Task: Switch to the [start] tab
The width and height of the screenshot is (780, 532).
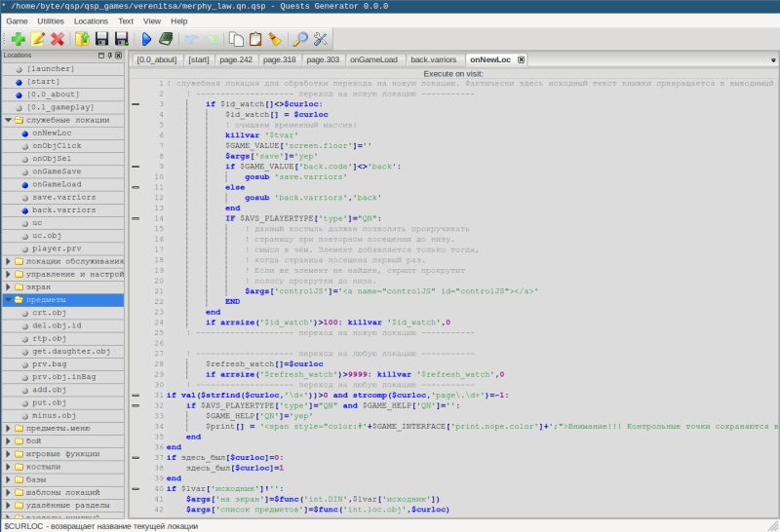Action: click(199, 59)
